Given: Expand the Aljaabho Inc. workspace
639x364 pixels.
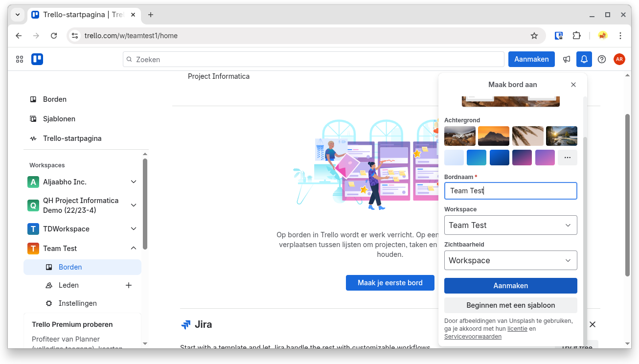Looking at the screenshot, I should pos(134,182).
